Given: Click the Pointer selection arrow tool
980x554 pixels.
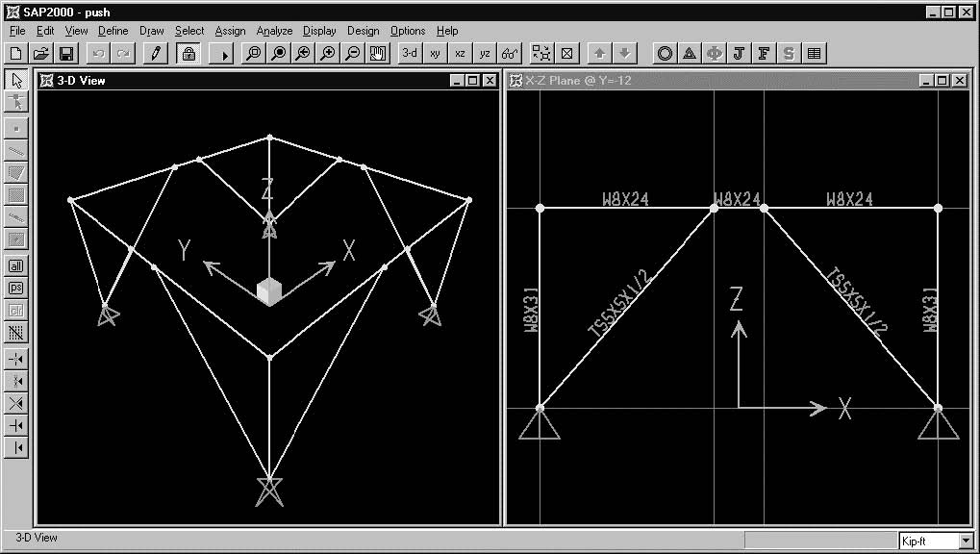Looking at the screenshot, I should coord(16,80).
